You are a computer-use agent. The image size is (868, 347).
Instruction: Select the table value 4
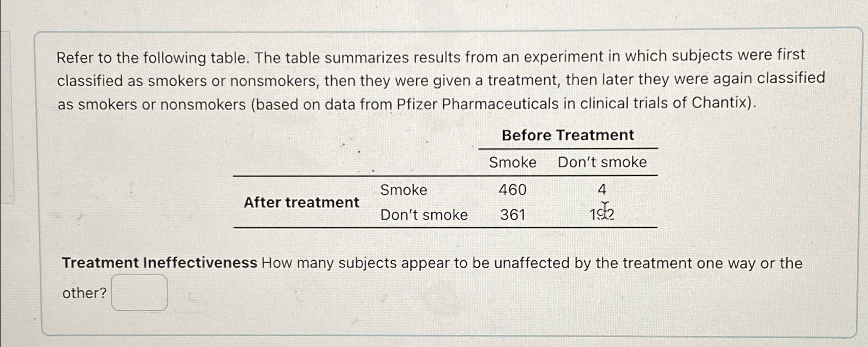pyautogui.click(x=603, y=190)
